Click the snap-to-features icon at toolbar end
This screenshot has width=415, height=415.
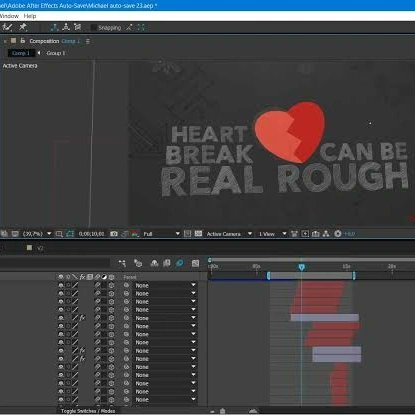coord(141,28)
